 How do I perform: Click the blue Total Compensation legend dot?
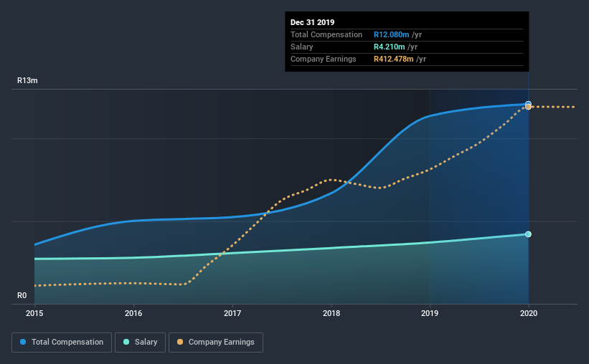pos(23,342)
